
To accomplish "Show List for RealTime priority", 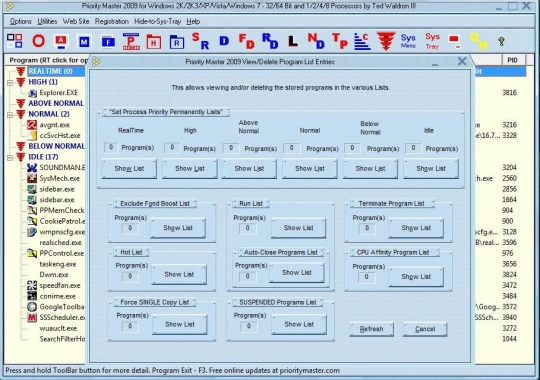I will (x=129, y=168).
